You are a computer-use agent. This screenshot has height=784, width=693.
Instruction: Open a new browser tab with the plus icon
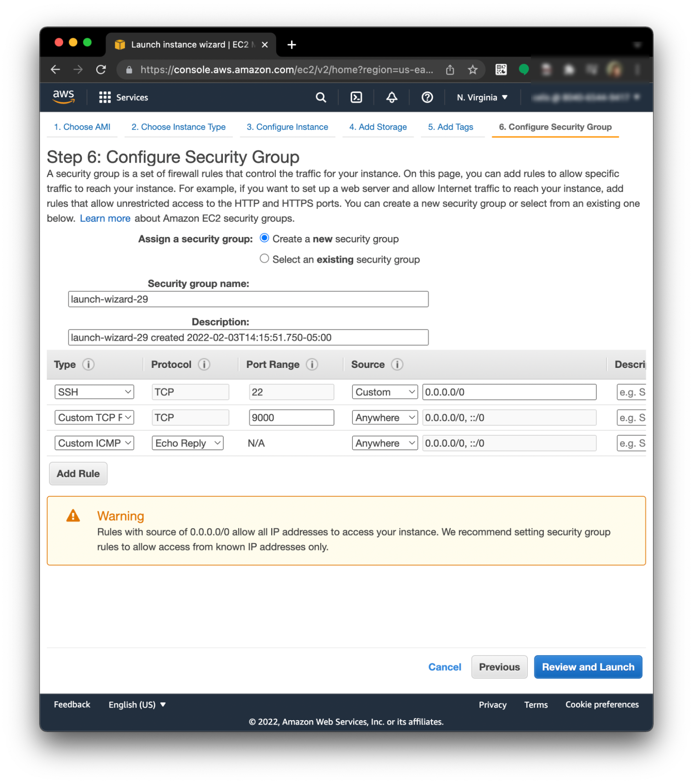pyautogui.click(x=292, y=45)
